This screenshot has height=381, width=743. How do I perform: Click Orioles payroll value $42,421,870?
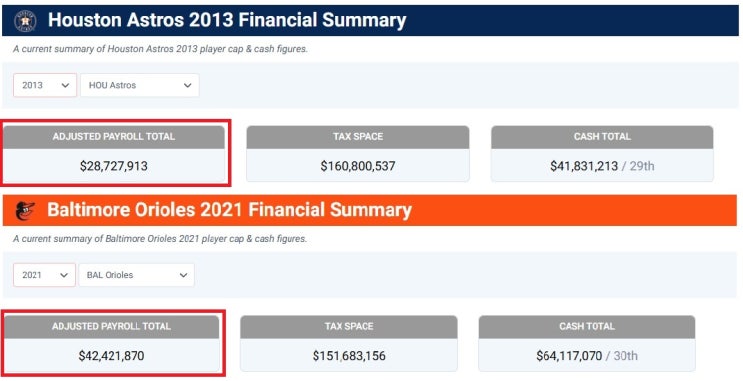[111, 356]
